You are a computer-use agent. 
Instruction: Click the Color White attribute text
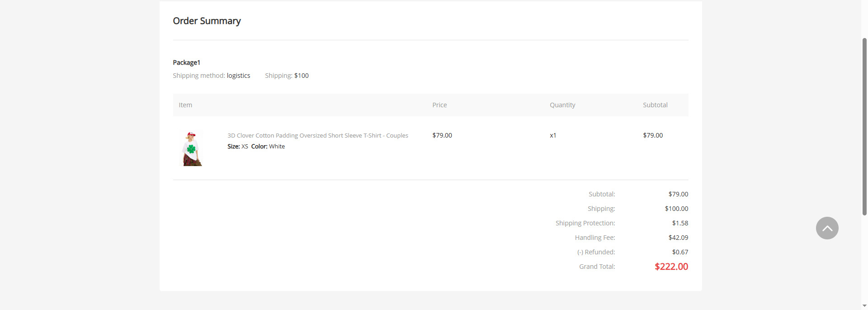[268, 147]
